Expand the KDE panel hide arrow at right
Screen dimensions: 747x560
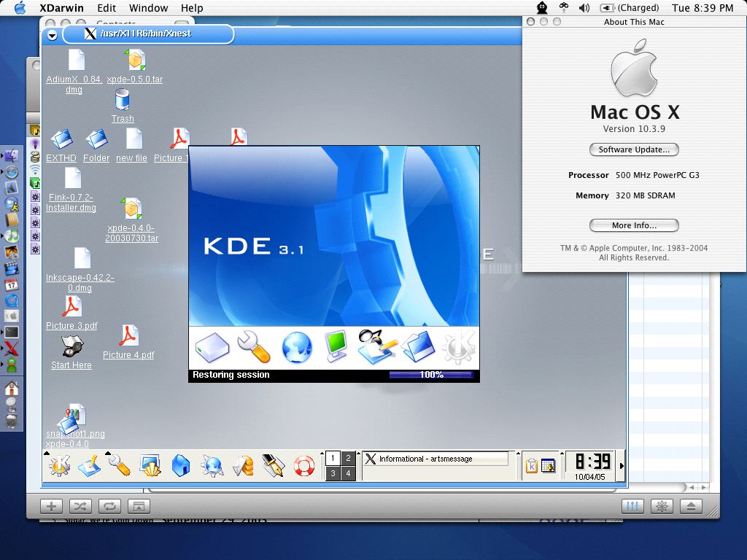pyautogui.click(x=622, y=466)
